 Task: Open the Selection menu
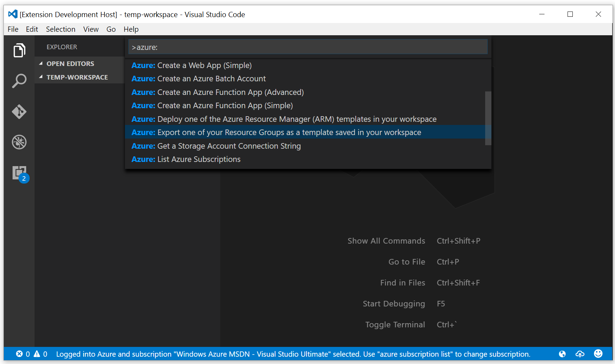point(61,29)
